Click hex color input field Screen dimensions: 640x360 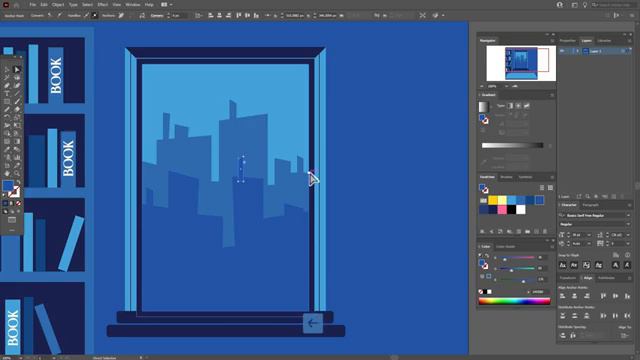click(539, 292)
